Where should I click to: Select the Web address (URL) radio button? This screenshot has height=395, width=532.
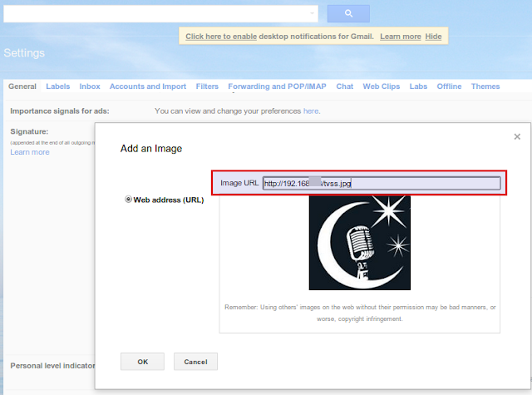pyautogui.click(x=128, y=200)
